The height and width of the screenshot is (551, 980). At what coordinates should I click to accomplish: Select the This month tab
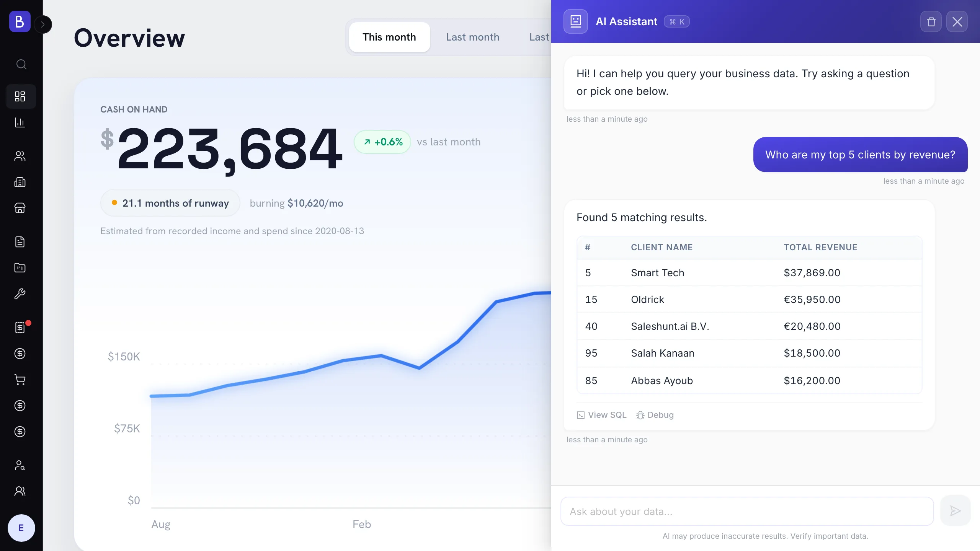[389, 37]
